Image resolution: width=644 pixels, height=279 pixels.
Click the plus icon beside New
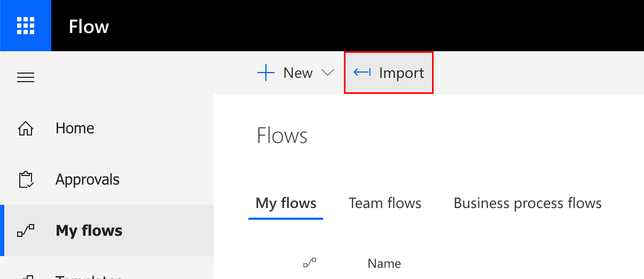(x=266, y=73)
